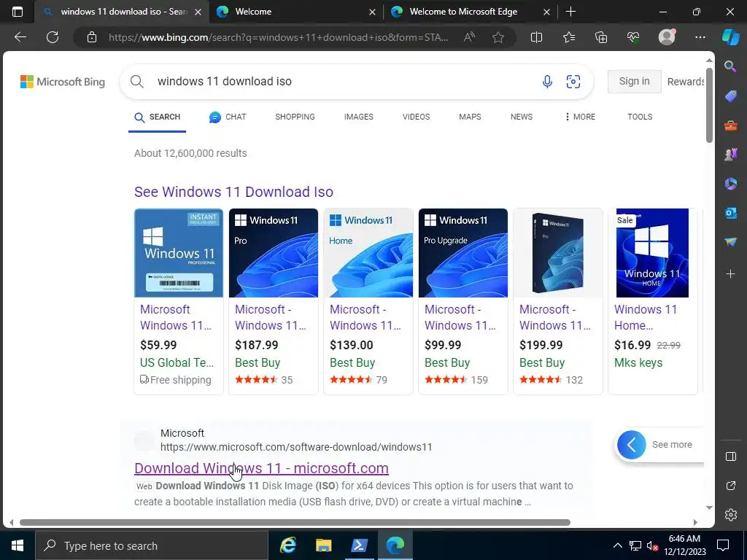This screenshot has height=560, width=747.
Task: Open Collections in Edge toolbar
Action: 601,37
